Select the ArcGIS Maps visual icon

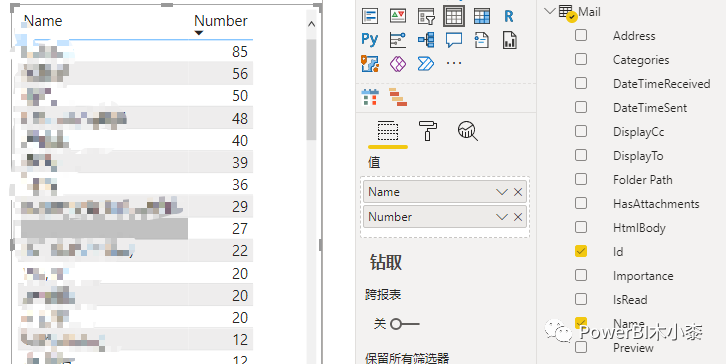(370, 63)
